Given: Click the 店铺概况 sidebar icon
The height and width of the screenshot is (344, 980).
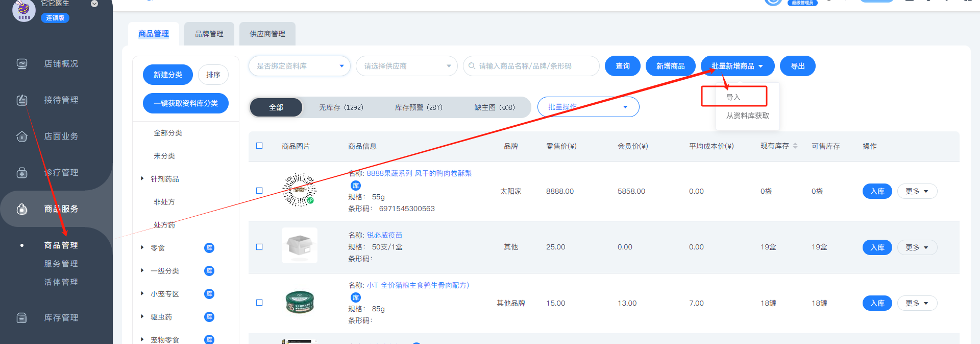Looking at the screenshot, I should pyautogui.click(x=22, y=64).
